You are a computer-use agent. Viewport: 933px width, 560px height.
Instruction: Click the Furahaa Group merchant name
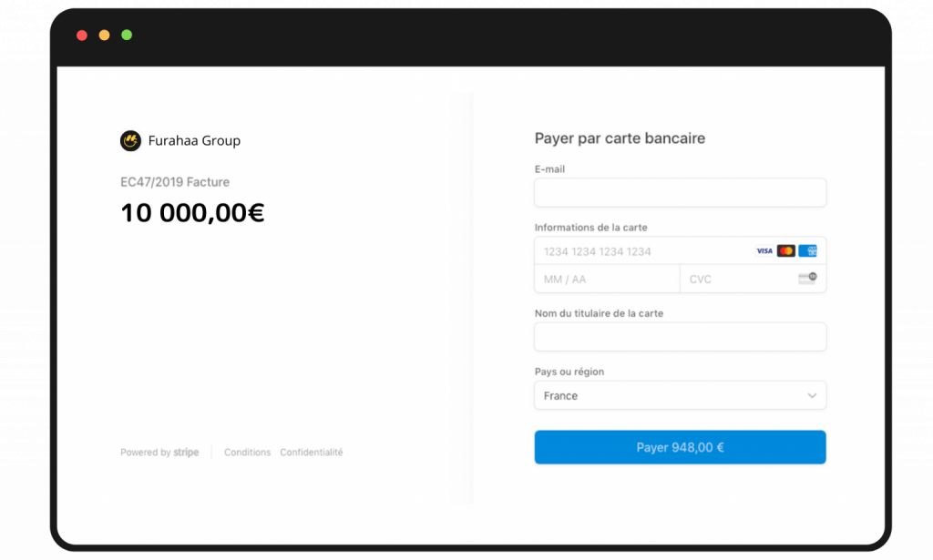[x=194, y=141]
